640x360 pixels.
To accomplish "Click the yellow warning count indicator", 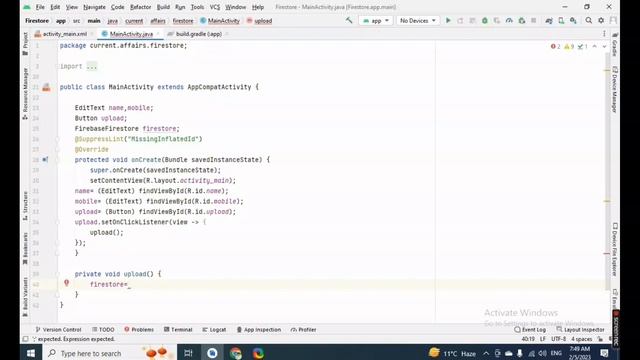I will click(569, 47).
